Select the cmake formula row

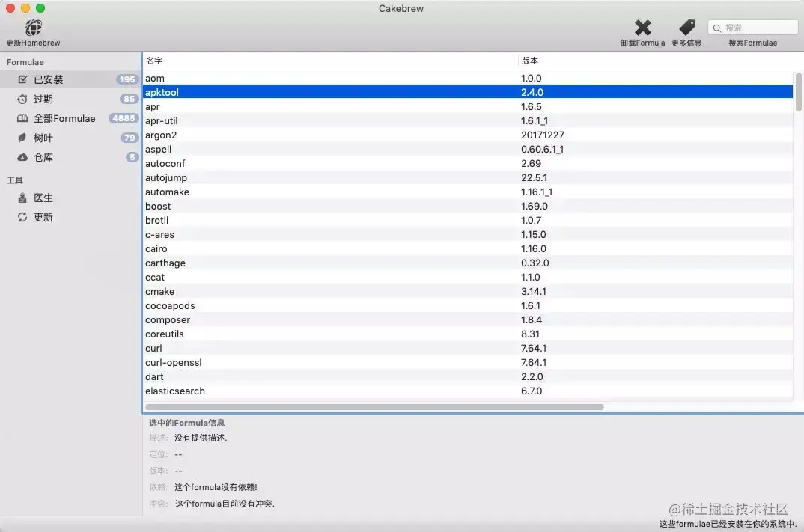tap(468, 292)
